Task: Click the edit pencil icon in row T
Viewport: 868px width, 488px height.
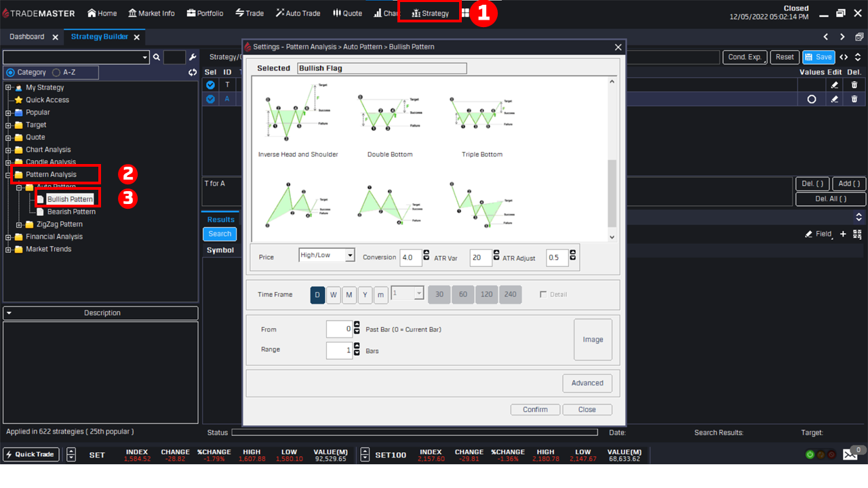Action: click(x=835, y=85)
